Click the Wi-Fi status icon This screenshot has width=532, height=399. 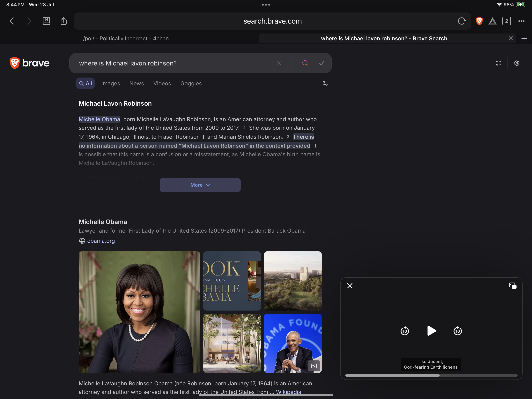pyautogui.click(x=499, y=4)
